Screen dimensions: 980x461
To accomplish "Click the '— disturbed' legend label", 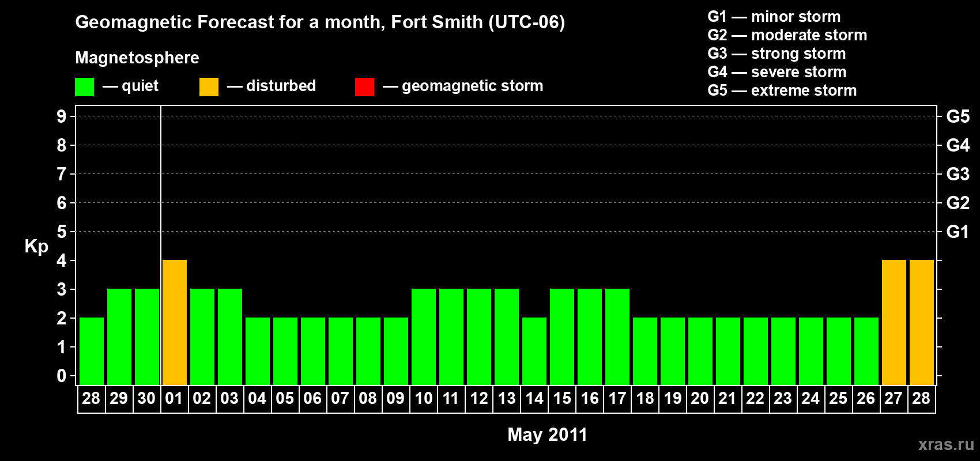I will coord(272,86).
